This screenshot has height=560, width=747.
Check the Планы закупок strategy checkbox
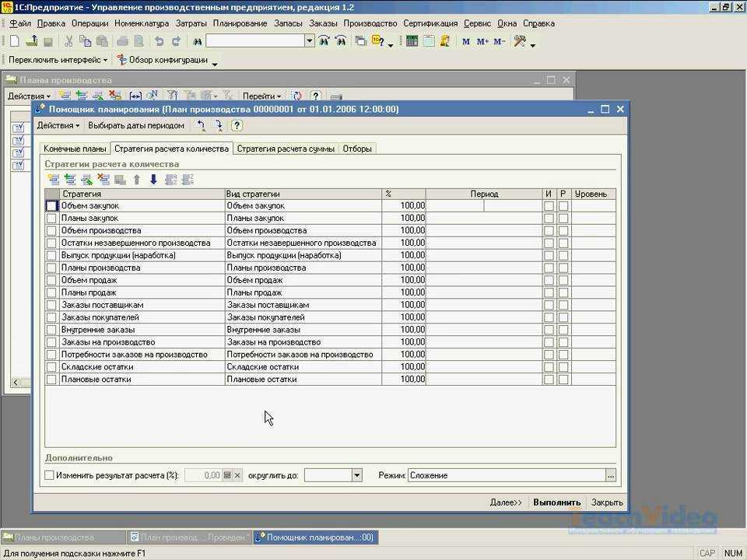click(x=51, y=218)
